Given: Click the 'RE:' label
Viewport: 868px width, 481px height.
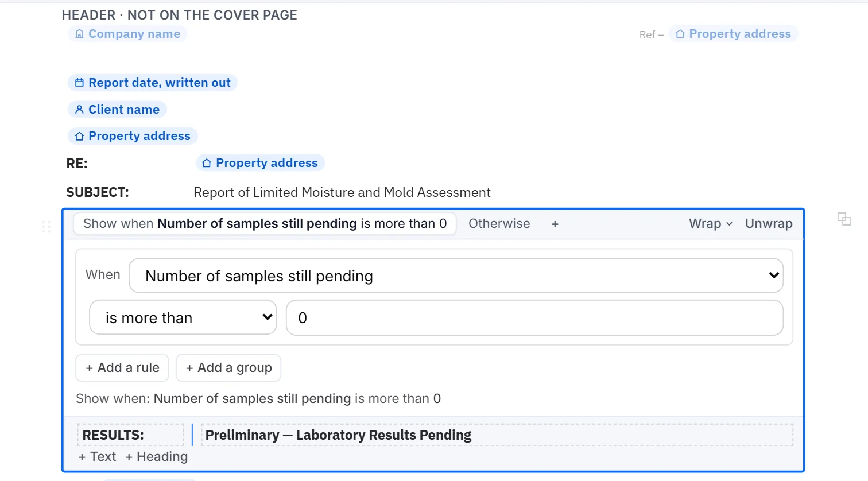Looking at the screenshot, I should (77, 164).
